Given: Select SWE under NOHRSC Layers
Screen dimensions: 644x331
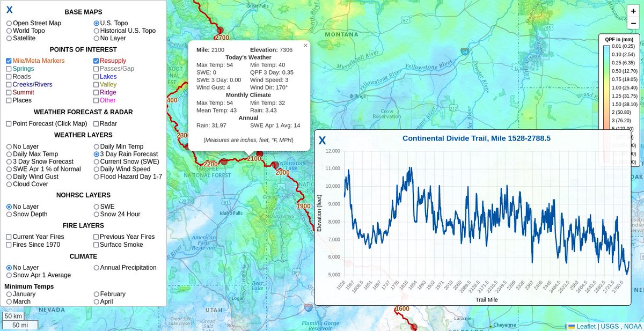Looking at the screenshot, I should [96, 207].
